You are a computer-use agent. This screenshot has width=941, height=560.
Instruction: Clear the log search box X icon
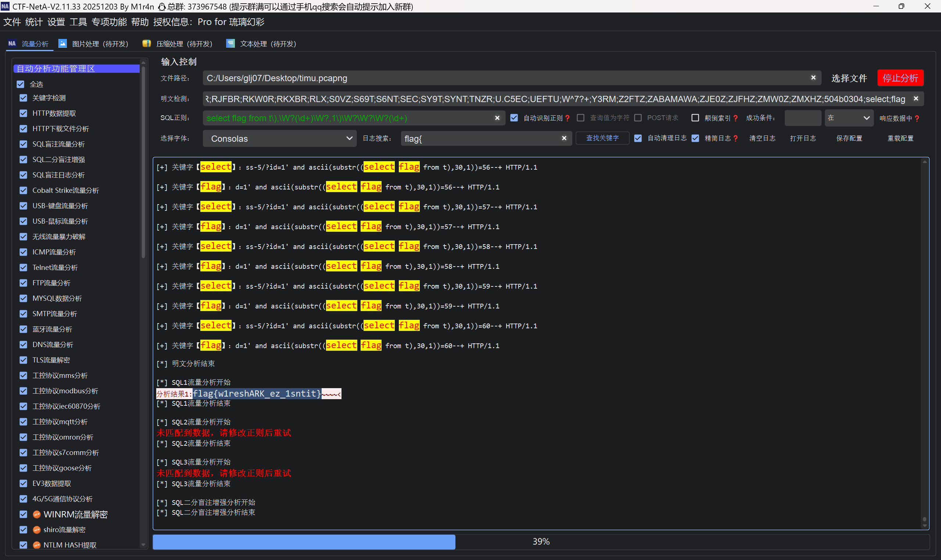pos(564,138)
